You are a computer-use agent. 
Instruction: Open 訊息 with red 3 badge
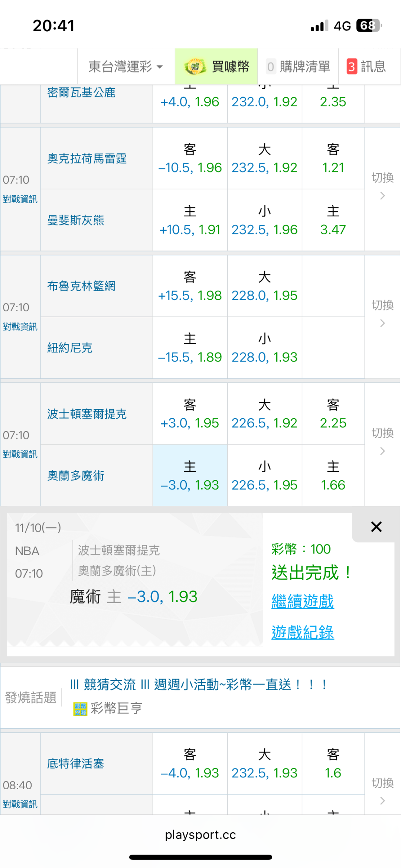tap(366, 67)
